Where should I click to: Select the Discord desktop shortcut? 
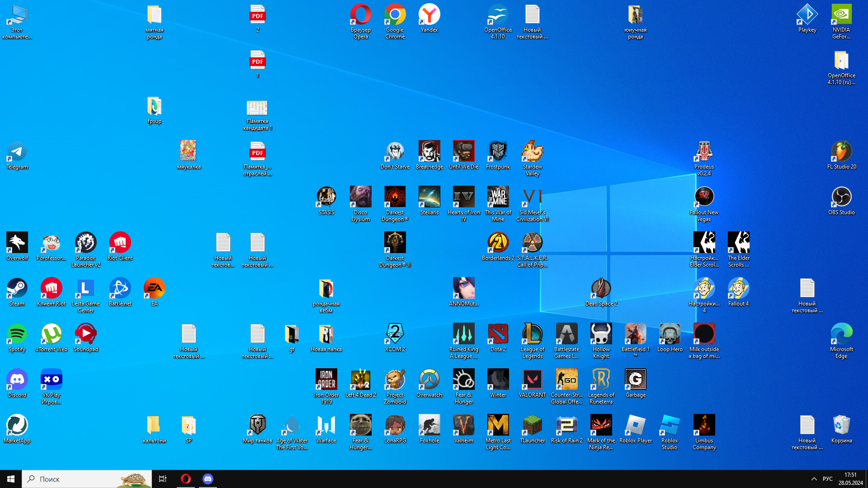pos(17,383)
